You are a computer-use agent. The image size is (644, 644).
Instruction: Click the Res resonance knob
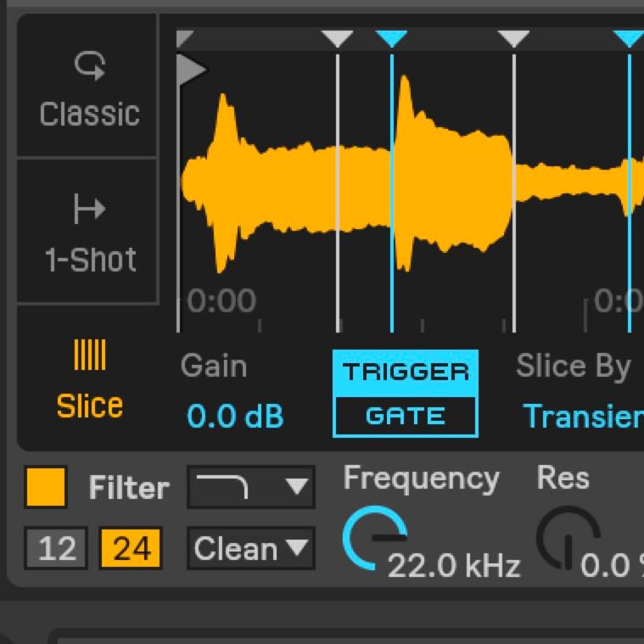[568, 537]
